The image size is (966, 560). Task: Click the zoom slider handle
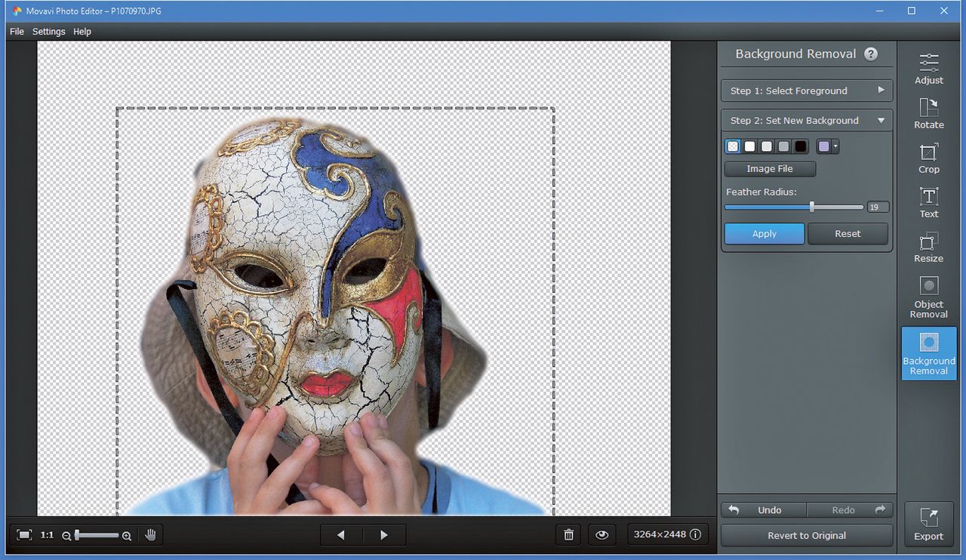coord(76,535)
